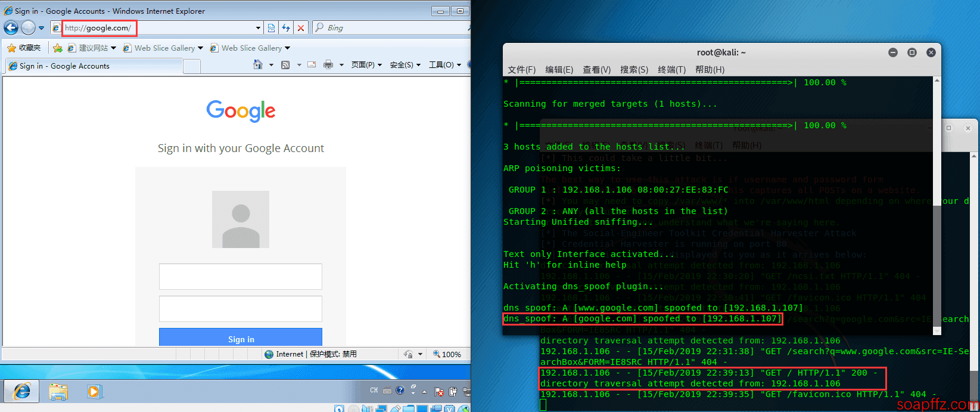Screen dimensions: 980x412
Task: Click the first login input field
Action: click(241, 277)
